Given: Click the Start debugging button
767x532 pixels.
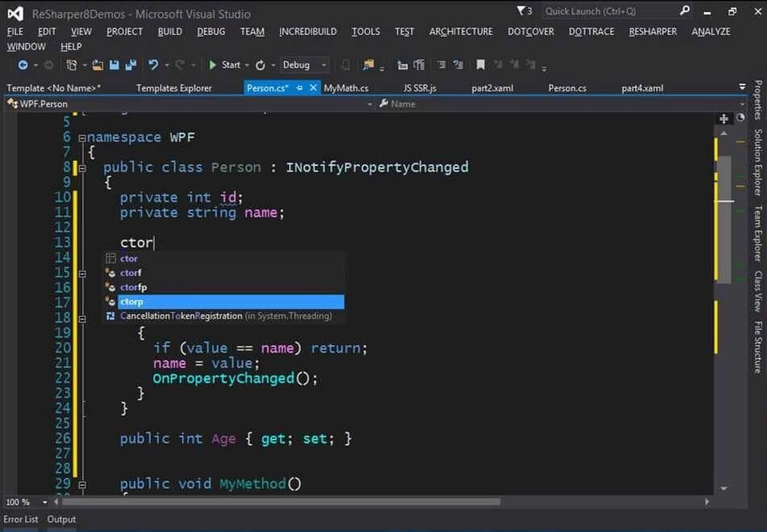Looking at the screenshot, I should click(x=225, y=65).
